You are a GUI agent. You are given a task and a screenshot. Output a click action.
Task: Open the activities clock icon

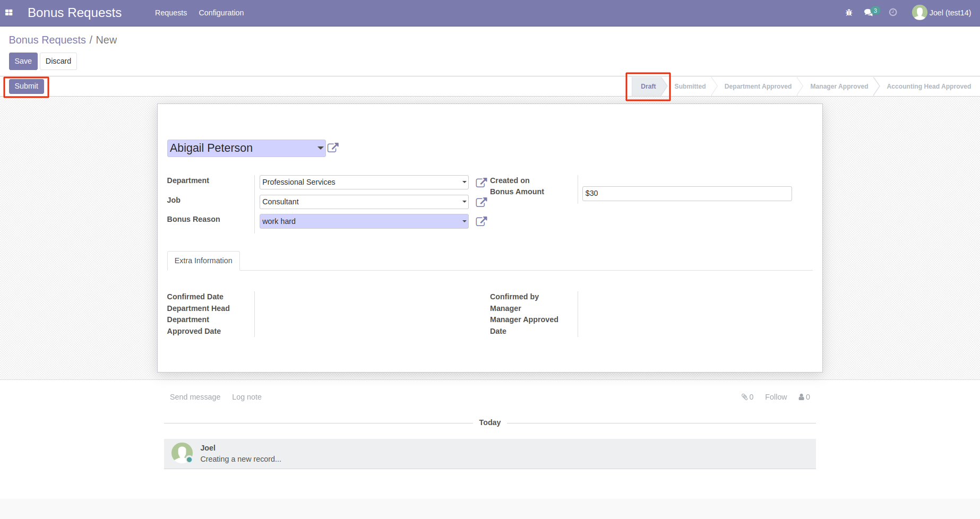[893, 13]
